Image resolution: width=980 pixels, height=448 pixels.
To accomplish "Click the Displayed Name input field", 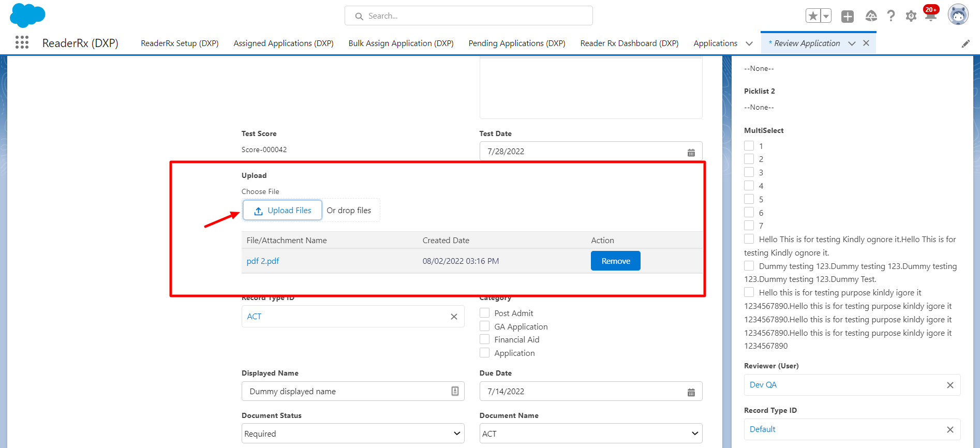I will 347,392.
